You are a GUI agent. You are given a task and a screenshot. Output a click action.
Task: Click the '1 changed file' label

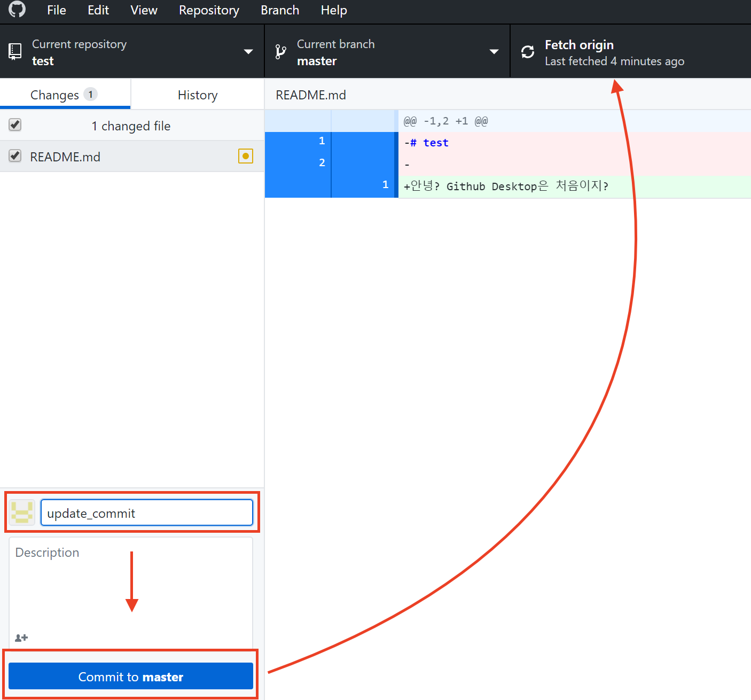(131, 126)
